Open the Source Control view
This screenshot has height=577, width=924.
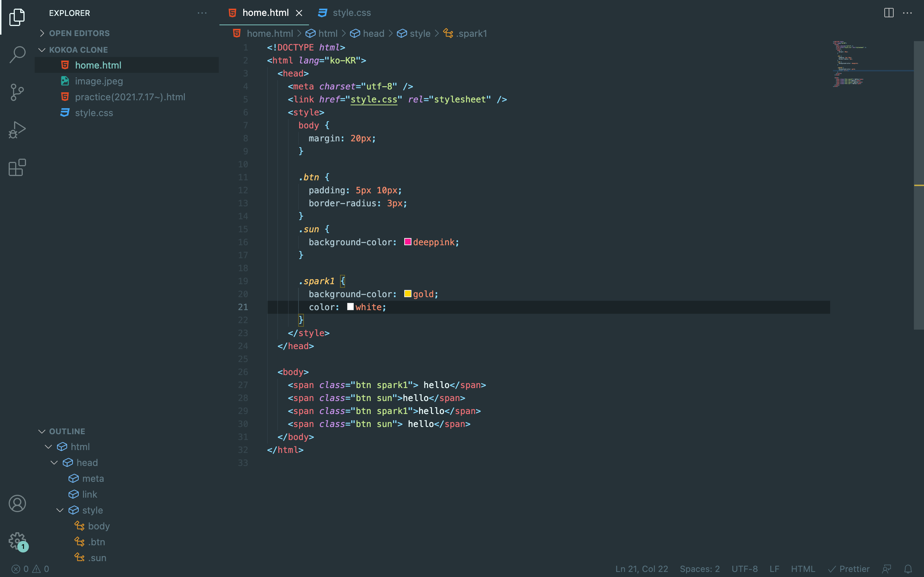(17, 92)
